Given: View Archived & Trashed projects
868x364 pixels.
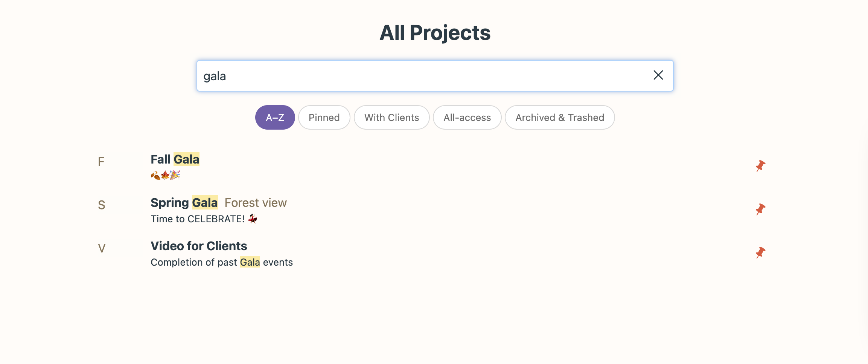Looking at the screenshot, I should (560, 118).
